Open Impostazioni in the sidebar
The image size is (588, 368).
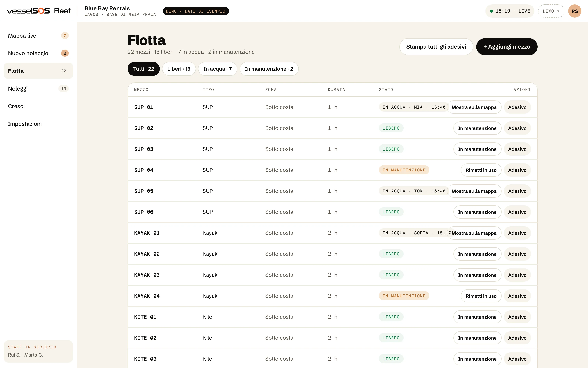38,124
